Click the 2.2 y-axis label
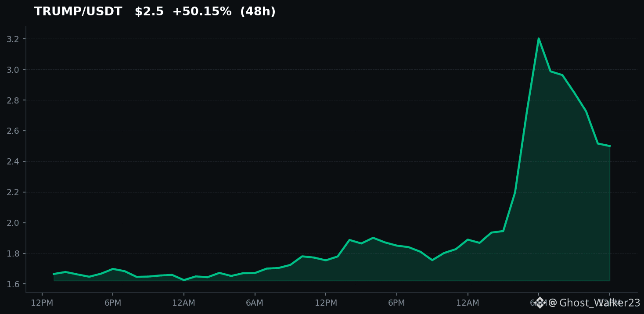The height and width of the screenshot is (314, 644). pyautogui.click(x=13, y=193)
